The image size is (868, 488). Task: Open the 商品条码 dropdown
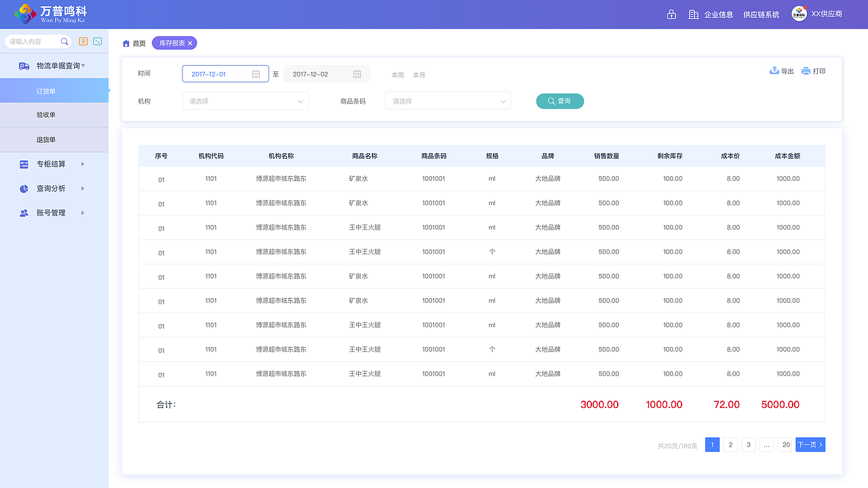pyautogui.click(x=448, y=101)
